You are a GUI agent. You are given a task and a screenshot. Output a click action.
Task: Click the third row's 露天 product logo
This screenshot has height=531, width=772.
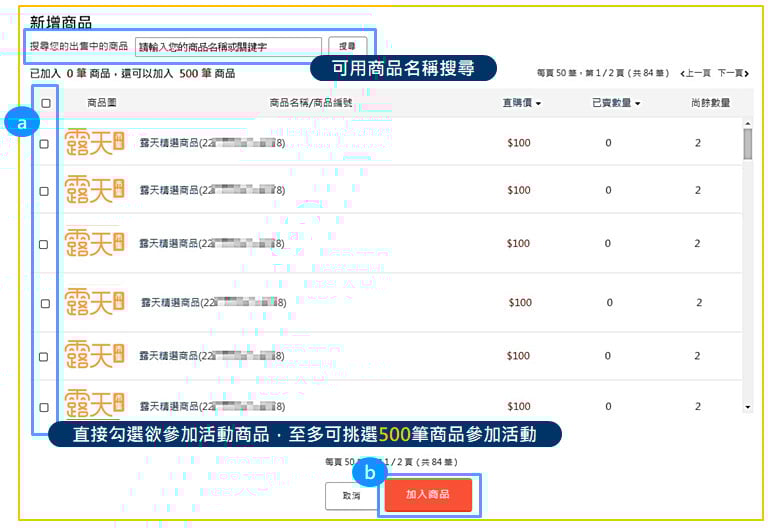95,243
